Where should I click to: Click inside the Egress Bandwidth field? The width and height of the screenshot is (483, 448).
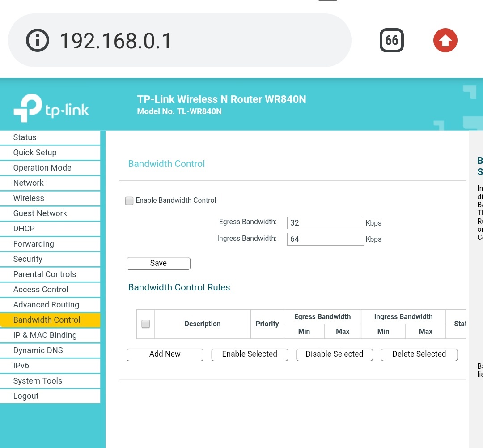(325, 222)
